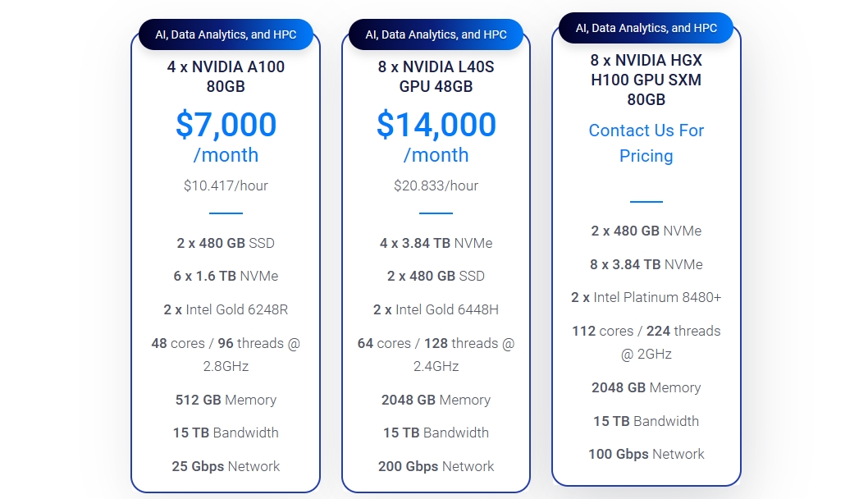Click the 200 Gbps Network line
868x499 pixels.
coord(436,466)
